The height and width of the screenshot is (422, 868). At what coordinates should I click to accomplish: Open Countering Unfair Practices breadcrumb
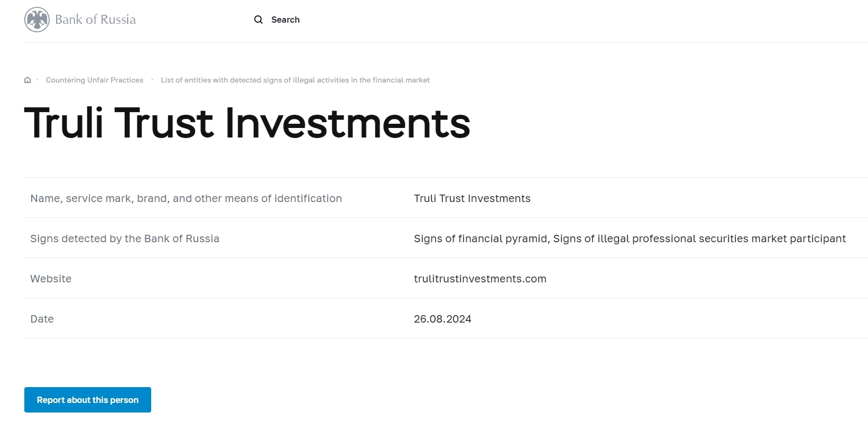point(95,80)
